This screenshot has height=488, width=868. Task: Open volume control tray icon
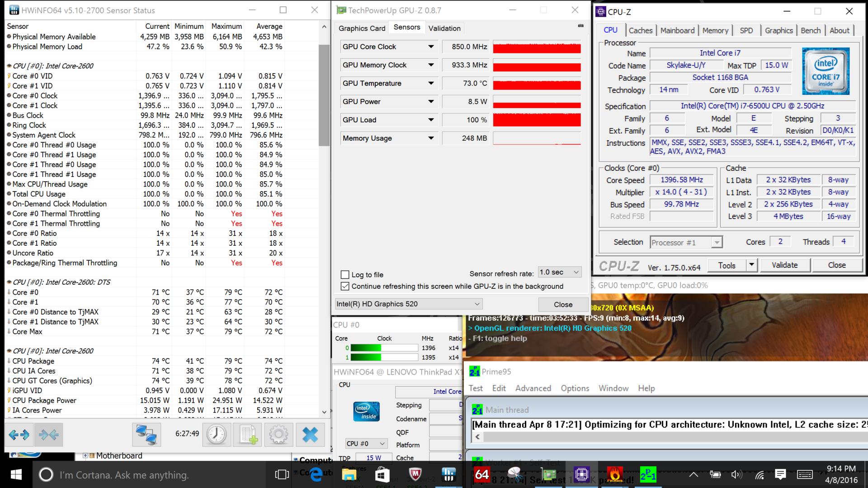tap(737, 474)
